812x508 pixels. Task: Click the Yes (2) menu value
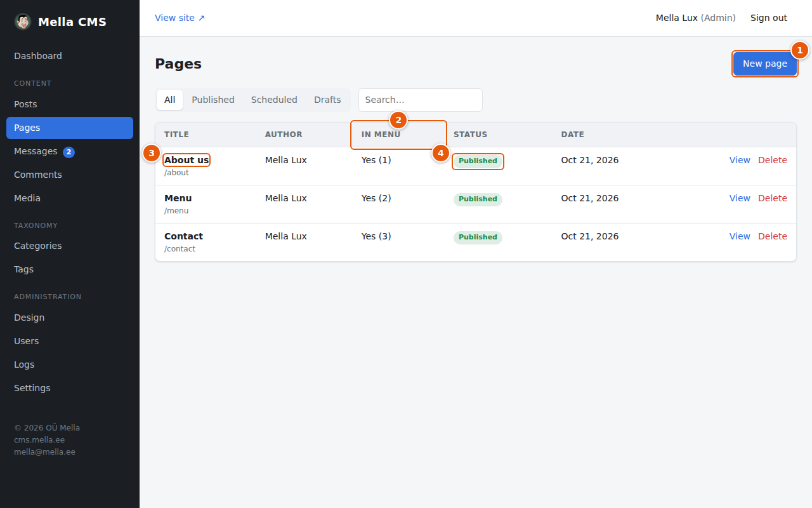(x=376, y=198)
